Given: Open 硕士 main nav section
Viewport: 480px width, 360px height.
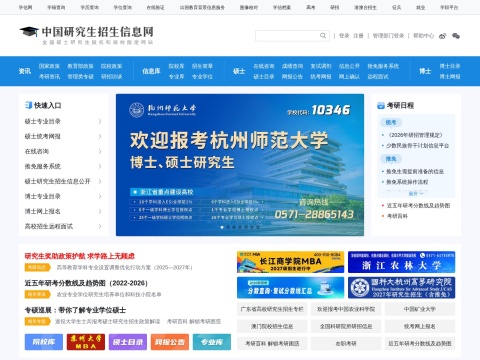Looking at the screenshot, I should (239, 71).
